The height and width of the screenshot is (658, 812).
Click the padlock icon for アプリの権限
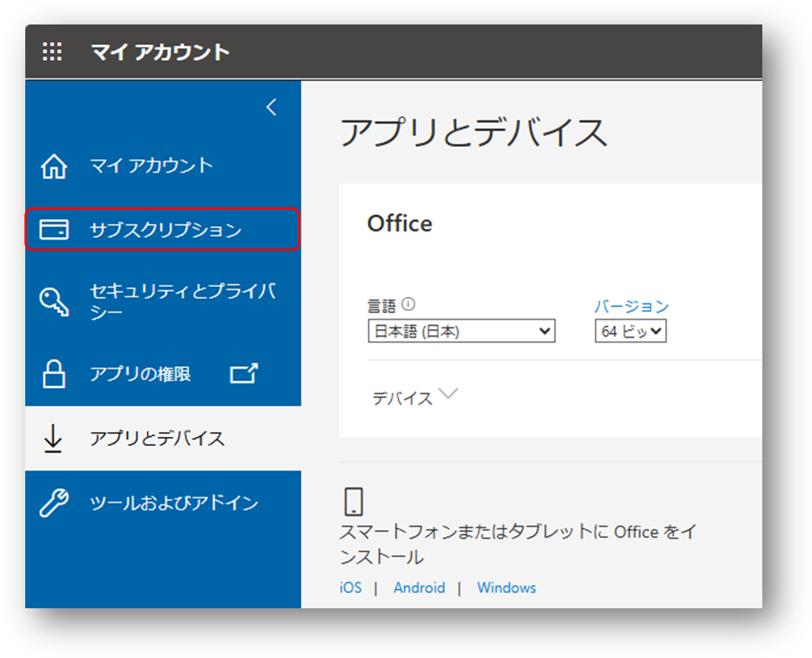(x=54, y=373)
